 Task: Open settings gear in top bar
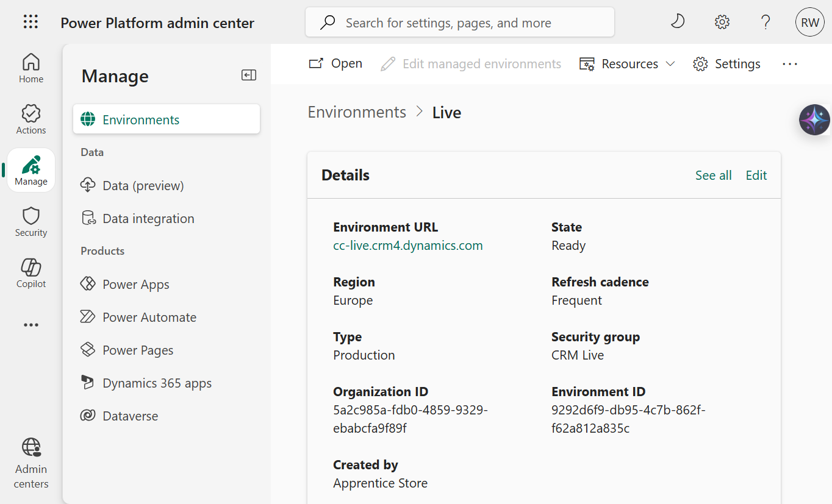pos(722,23)
